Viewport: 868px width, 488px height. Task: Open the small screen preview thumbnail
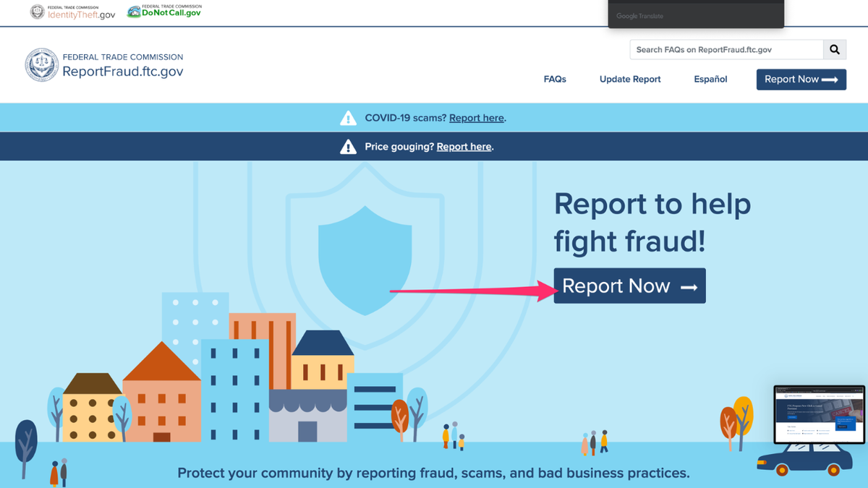[819, 414]
